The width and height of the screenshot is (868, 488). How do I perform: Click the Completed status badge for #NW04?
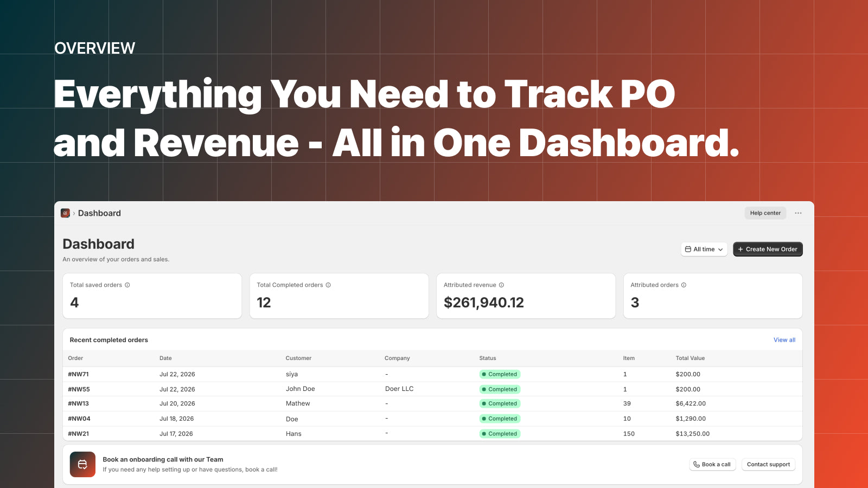(500, 419)
